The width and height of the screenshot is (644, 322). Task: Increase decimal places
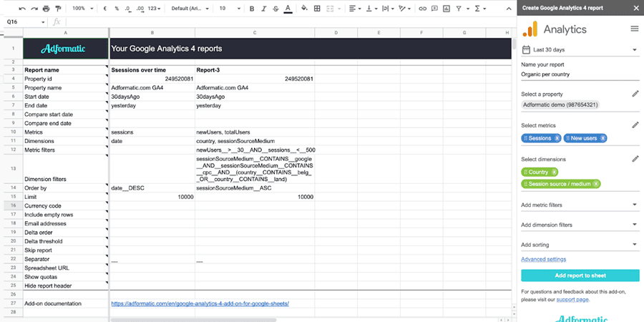140,8
